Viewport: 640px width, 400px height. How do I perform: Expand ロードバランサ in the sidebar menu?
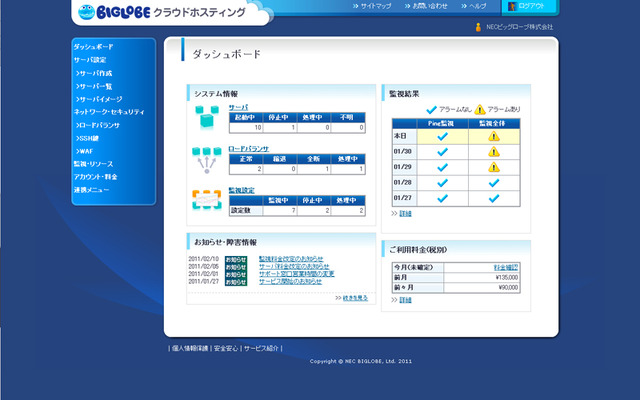pos(99,125)
